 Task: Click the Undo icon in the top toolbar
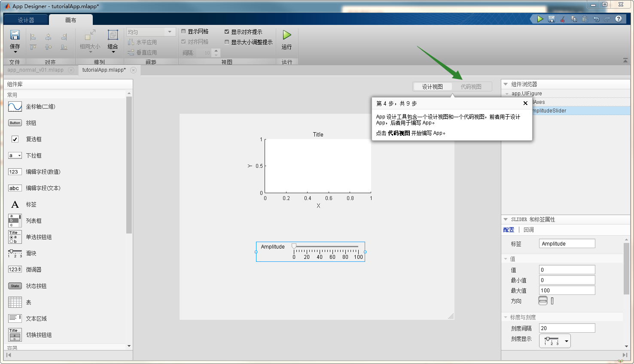click(x=597, y=19)
